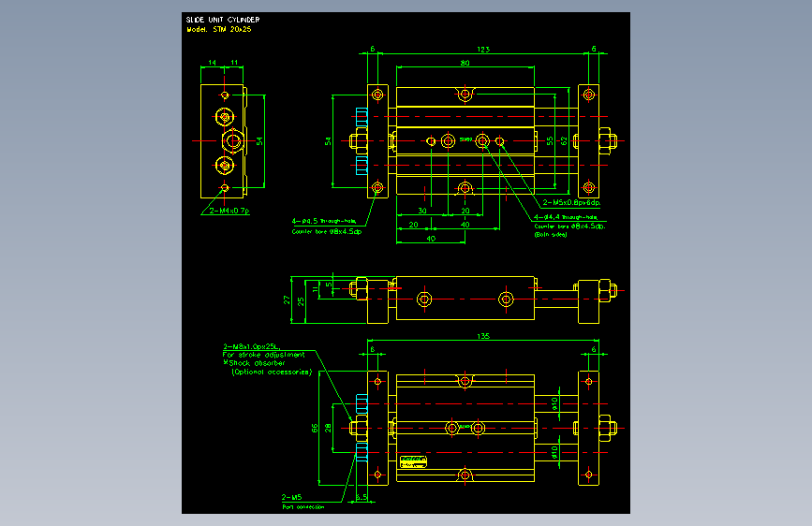Screen dimensions: 812x526
Task: Click the '28' vertical dimension
Action: click(328, 428)
